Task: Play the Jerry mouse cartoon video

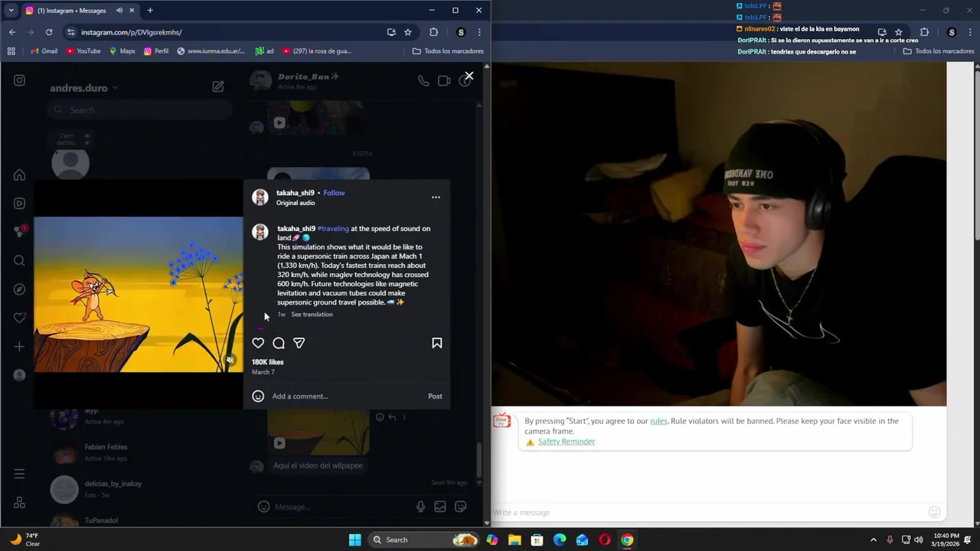Action: coord(139,295)
